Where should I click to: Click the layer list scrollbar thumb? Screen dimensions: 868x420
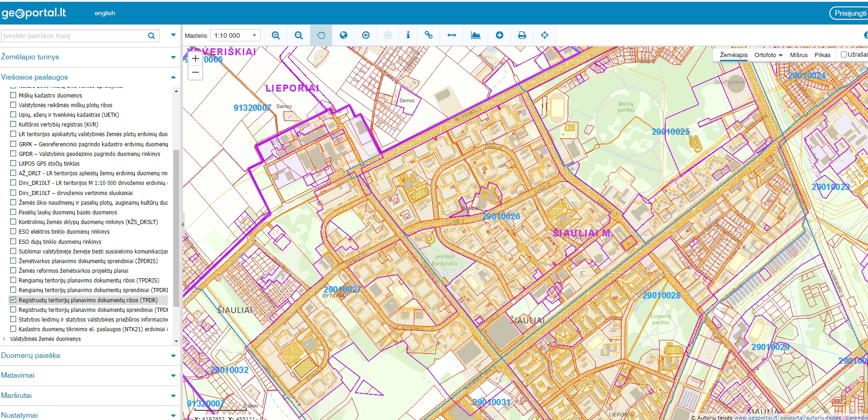pos(176,228)
